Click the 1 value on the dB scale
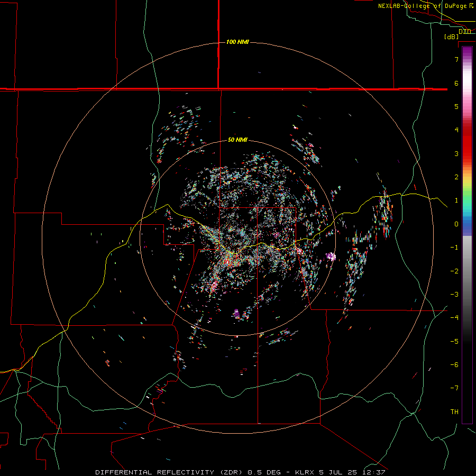This screenshot has width=476, height=476. [x=456, y=200]
